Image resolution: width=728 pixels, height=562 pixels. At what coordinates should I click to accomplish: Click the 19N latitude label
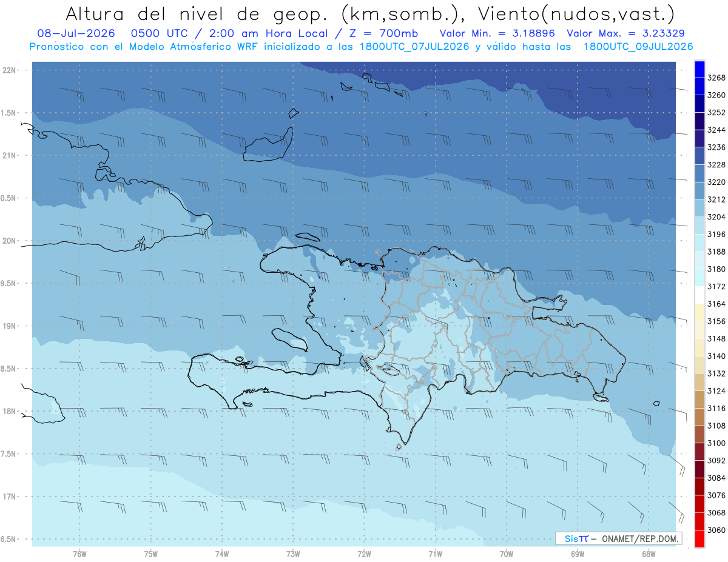[10, 326]
